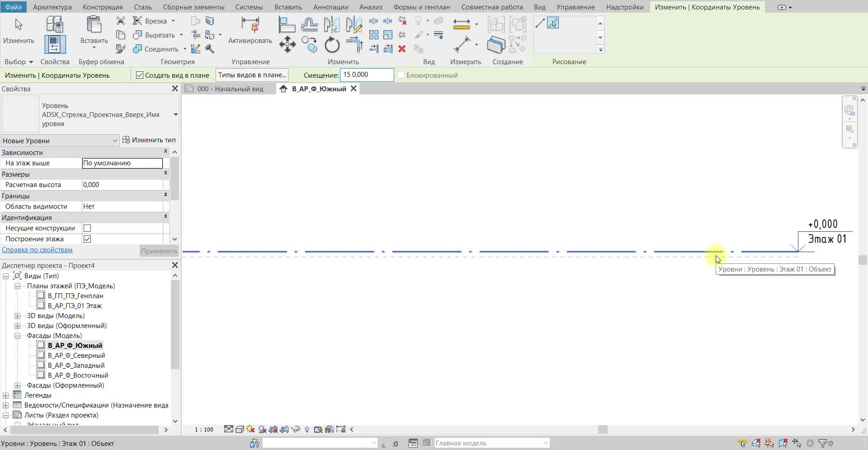Click Reveal Hidden Elements lightbulb icon

click(307, 429)
